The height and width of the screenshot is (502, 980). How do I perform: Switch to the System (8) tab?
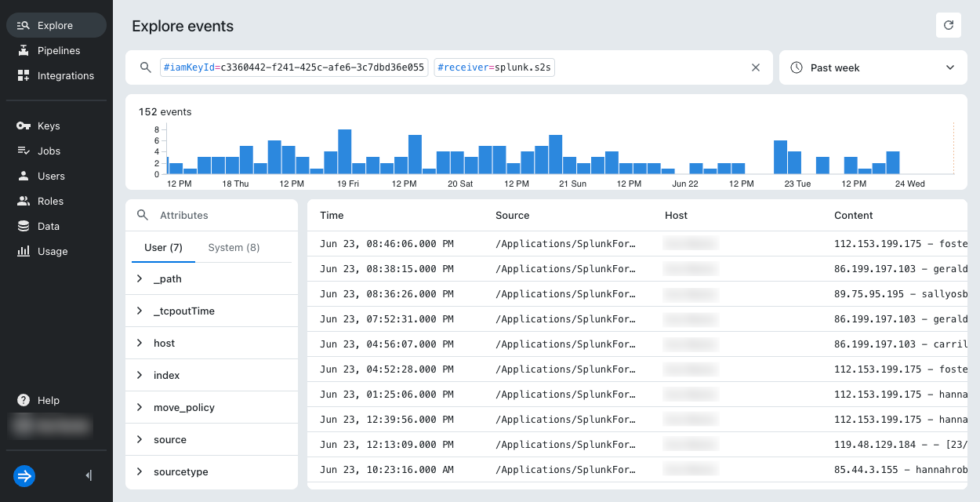click(234, 247)
